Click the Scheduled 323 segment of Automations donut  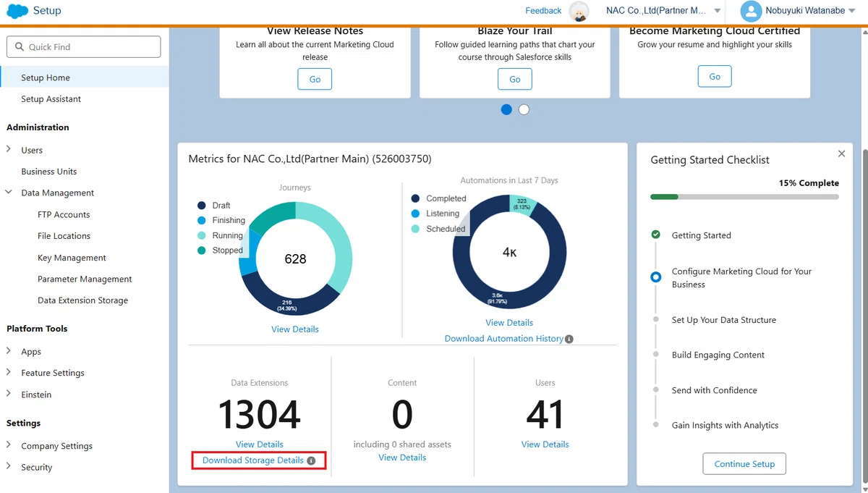(522, 204)
